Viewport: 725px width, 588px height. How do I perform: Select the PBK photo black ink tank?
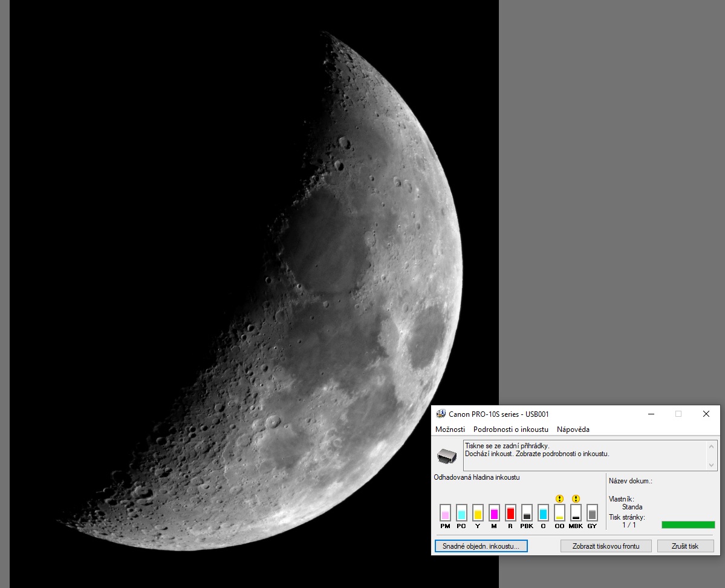click(x=527, y=513)
